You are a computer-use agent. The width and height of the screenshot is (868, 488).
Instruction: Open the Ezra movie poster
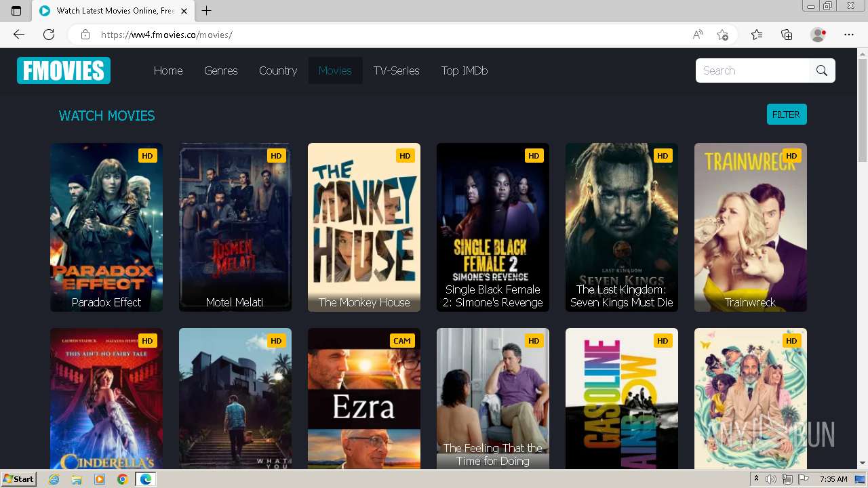[x=363, y=399]
